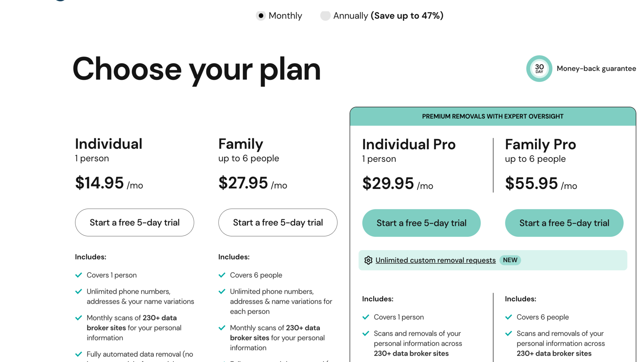Screen dimensions: 644x362
Task: Click the NEW badge next to removal requests
Action: (x=510, y=260)
